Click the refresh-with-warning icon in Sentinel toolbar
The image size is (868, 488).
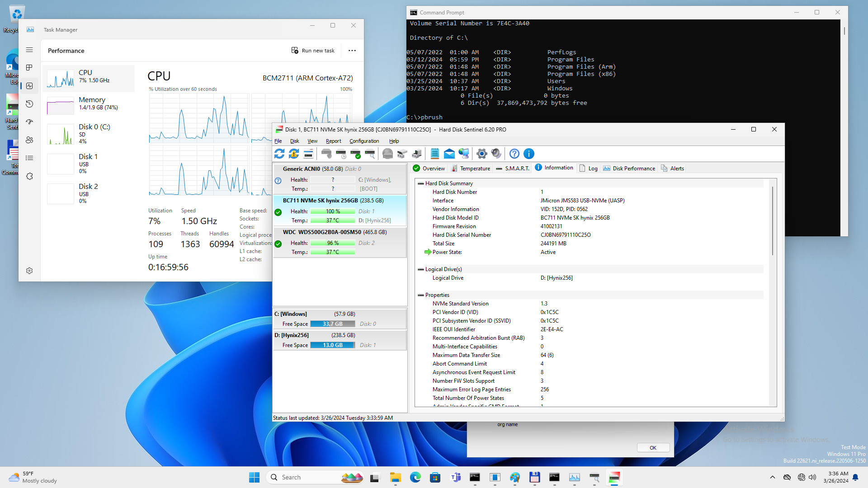coord(294,154)
